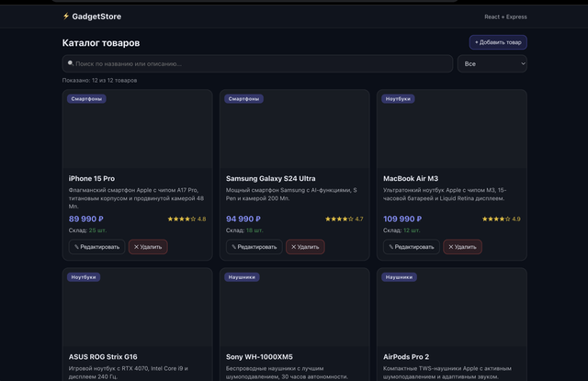Click the stock value 12 шт.
This screenshot has height=381, width=588.
[x=412, y=230]
